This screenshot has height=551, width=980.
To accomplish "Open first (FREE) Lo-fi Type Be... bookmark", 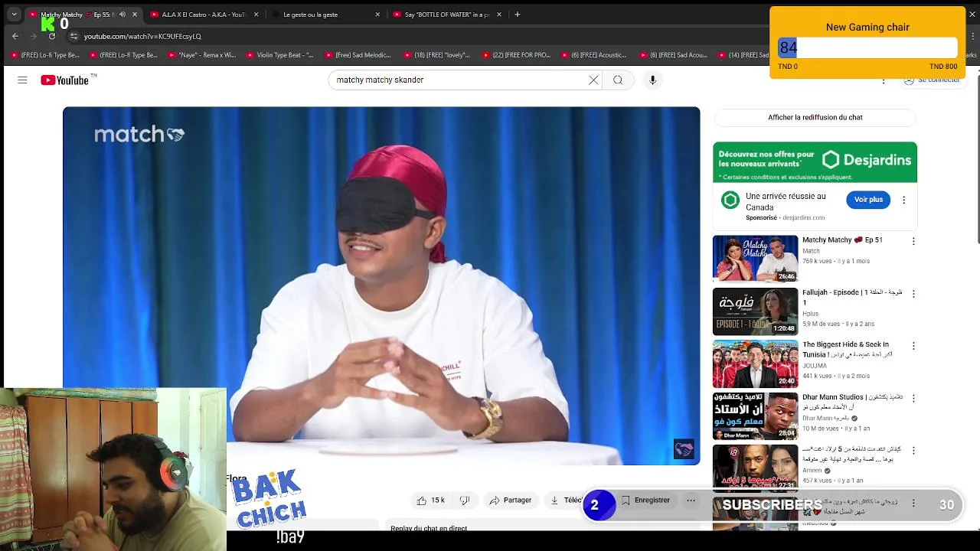I will pyautogui.click(x=45, y=55).
